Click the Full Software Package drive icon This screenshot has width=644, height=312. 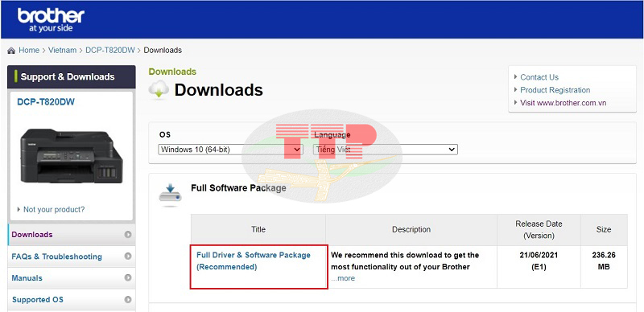click(x=170, y=194)
